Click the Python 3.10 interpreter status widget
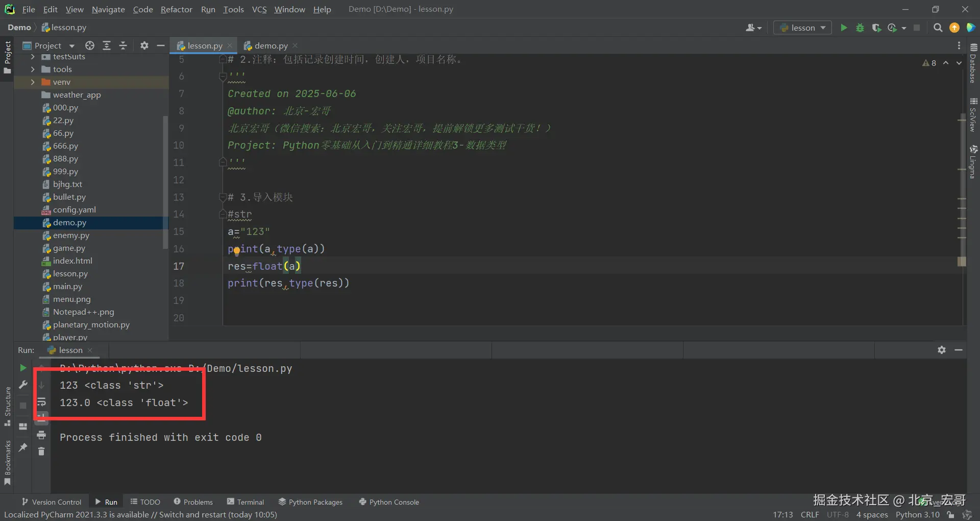 (x=917, y=514)
